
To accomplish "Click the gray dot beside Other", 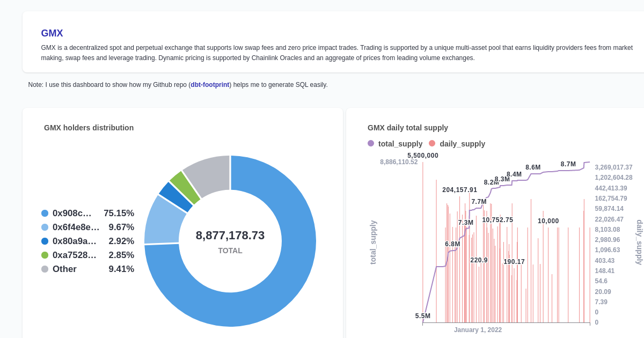I will tap(44, 269).
